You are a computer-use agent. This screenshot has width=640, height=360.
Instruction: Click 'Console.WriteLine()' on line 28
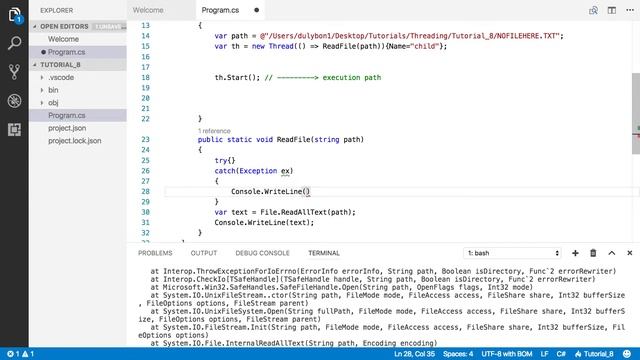click(271, 191)
